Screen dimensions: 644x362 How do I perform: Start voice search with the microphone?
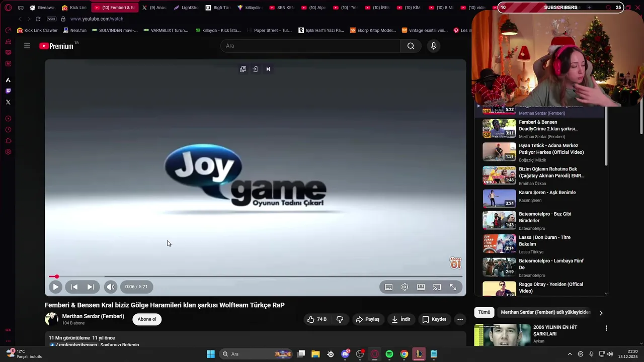pos(434,46)
